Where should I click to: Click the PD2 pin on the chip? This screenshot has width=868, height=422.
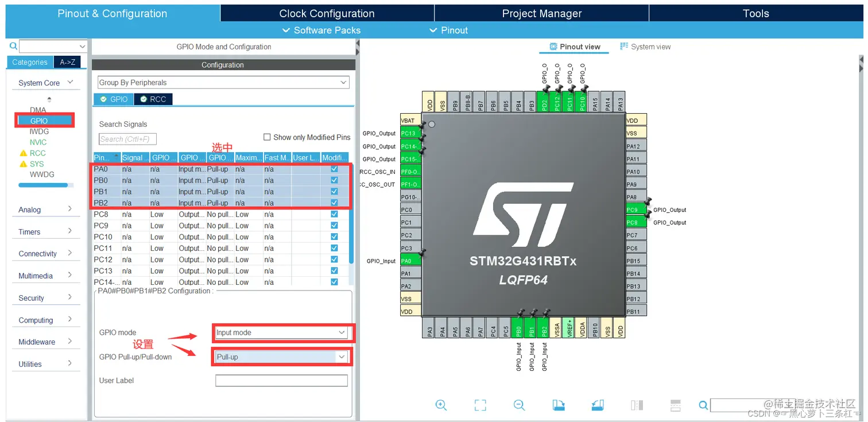[544, 102]
